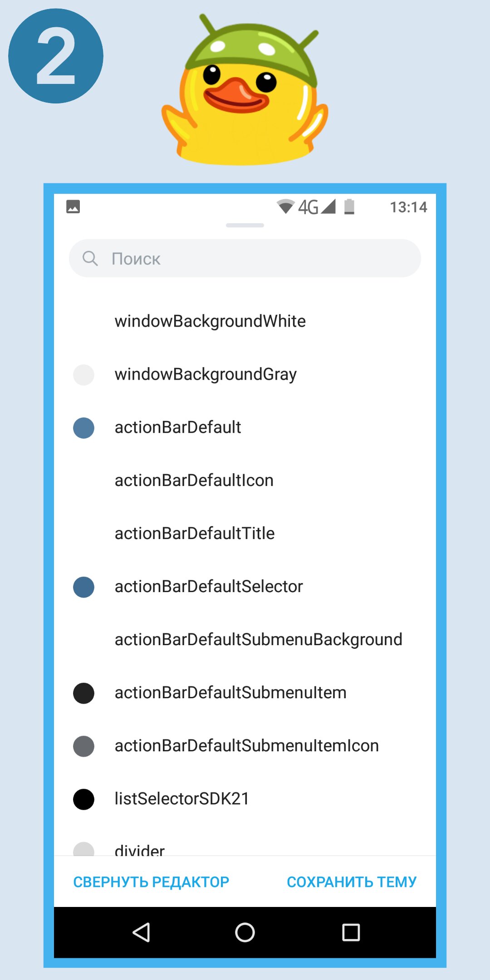Viewport: 490px width, 980px height.
Task: Tap the Android back navigation icon
Action: (x=141, y=932)
